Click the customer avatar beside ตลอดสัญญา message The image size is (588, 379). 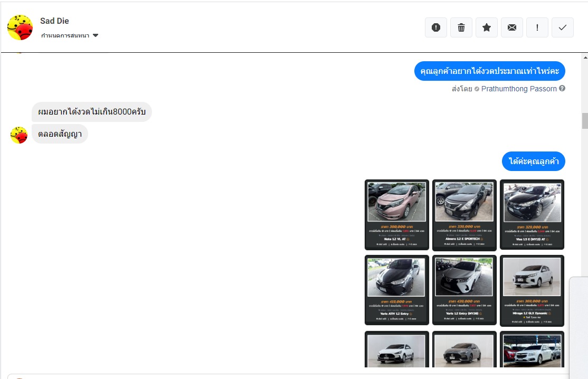(x=19, y=135)
